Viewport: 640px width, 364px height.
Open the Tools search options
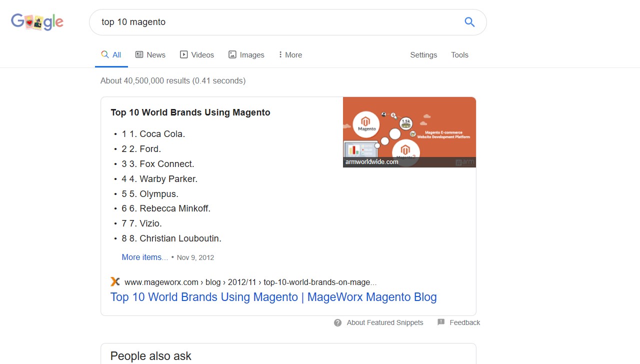tap(459, 55)
